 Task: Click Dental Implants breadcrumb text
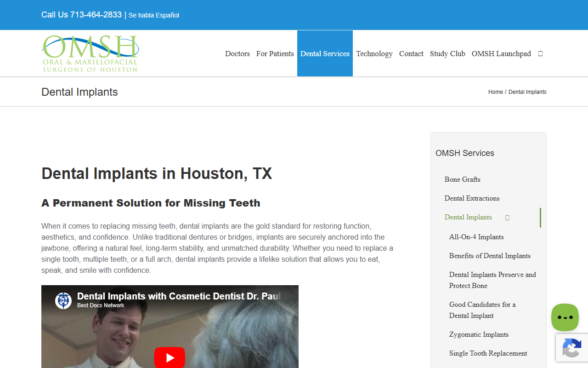coord(527,92)
